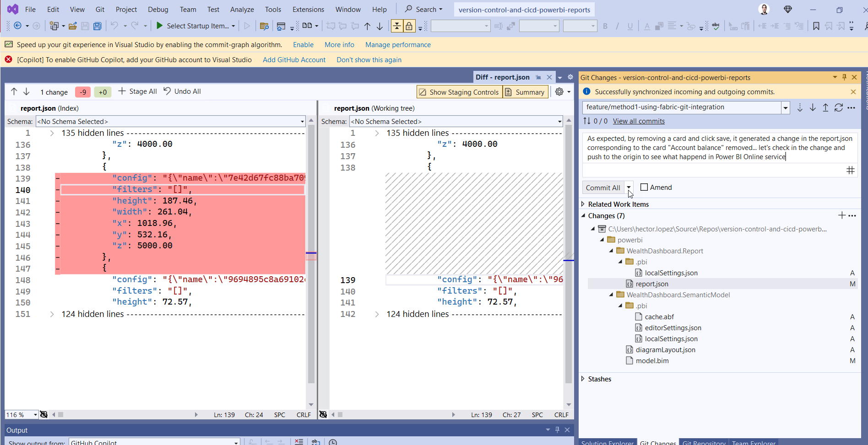Switch to the Git Repository tab
The width and height of the screenshot is (868, 445).
(x=704, y=442)
